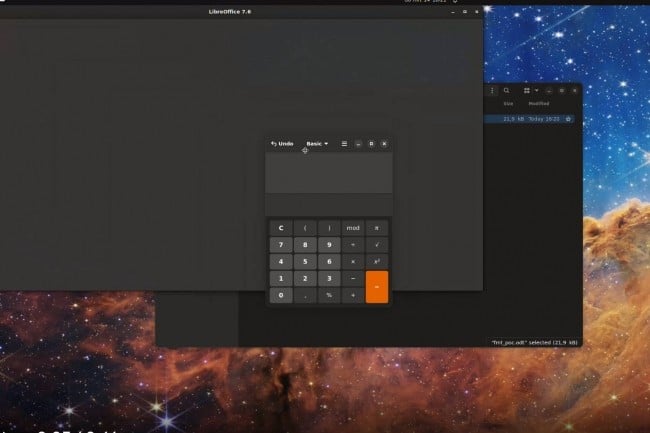The height and width of the screenshot is (433, 650).
Task: Open the Calculator hamburger menu
Action: click(344, 144)
